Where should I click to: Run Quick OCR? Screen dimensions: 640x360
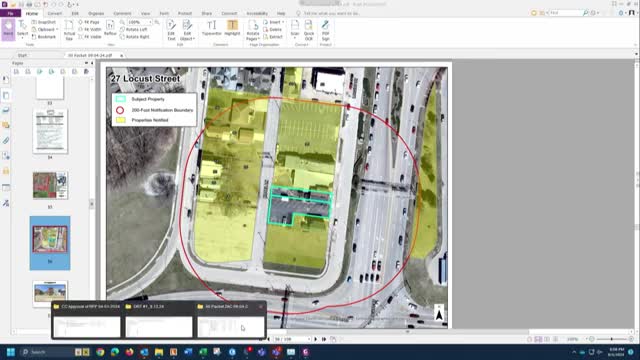[309, 30]
